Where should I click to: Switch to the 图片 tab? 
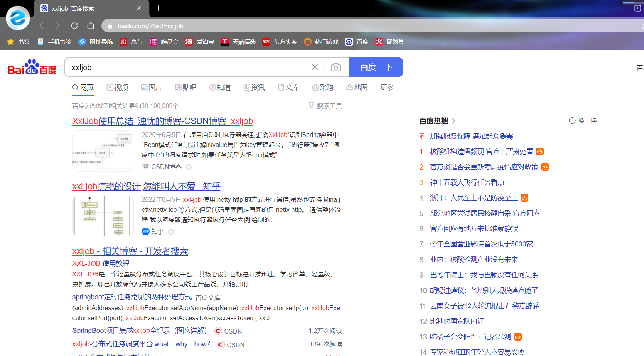152,88
